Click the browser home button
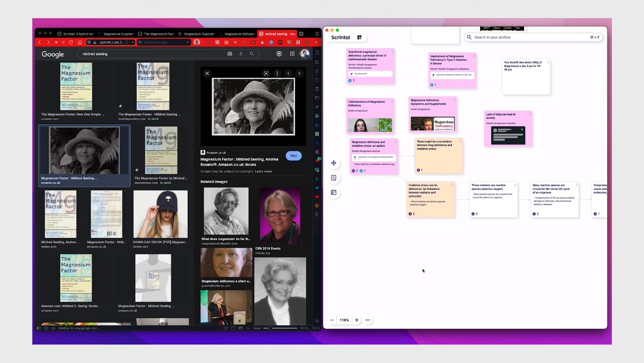Screen dimensions: 644x363 click(x=80, y=43)
